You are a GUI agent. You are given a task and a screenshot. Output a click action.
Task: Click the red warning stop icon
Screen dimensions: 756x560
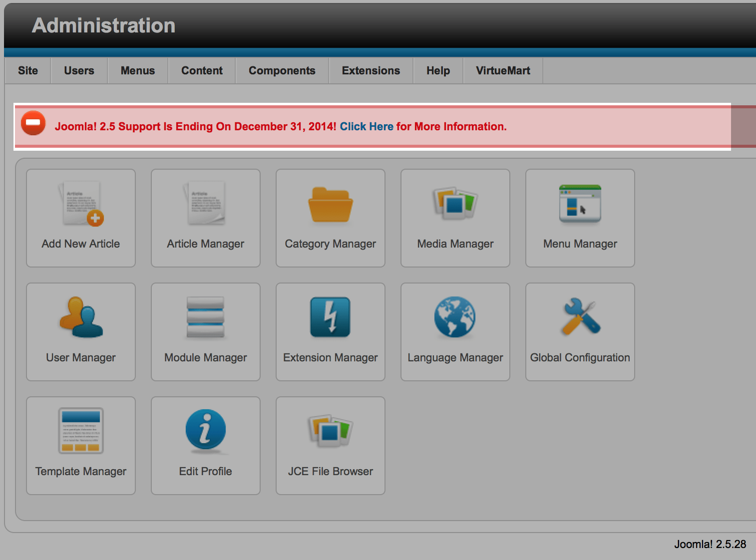tap(33, 123)
